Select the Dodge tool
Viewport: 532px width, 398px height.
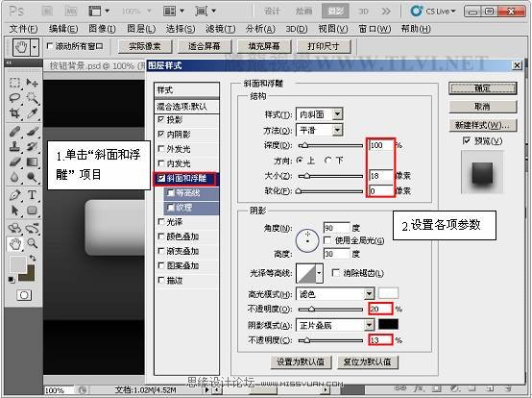pos(32,177)
